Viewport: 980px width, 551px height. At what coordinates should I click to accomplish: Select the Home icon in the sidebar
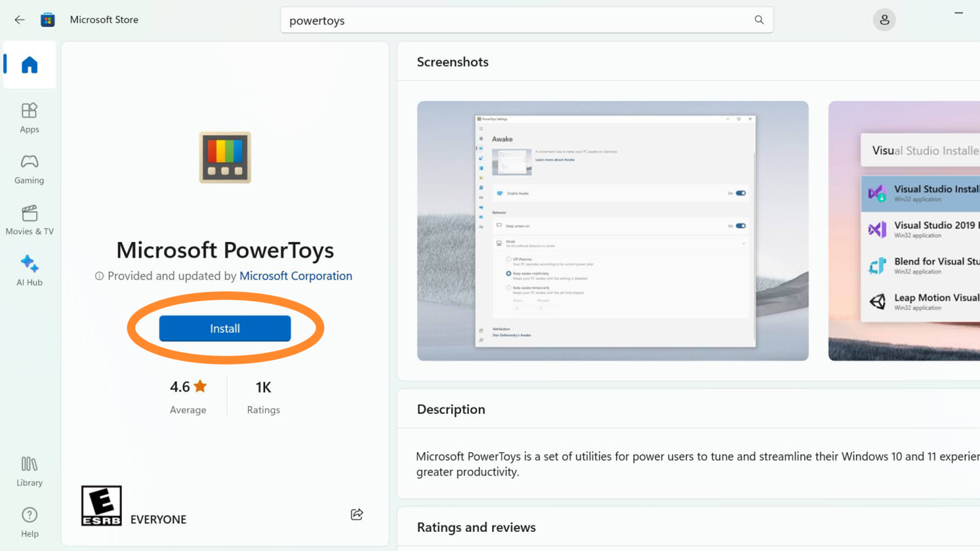coord(29,64)
